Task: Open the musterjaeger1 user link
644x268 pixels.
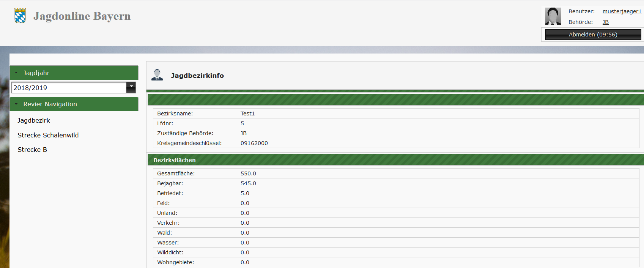Action: click(x=622, y=11)
